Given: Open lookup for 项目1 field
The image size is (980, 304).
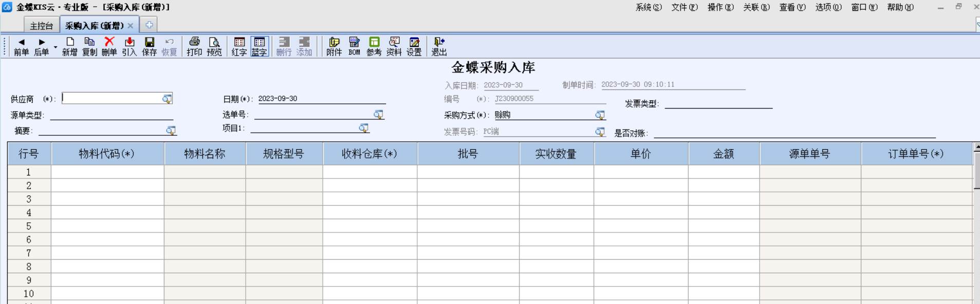Looking at the screenshot, I should tap(363, 128).
